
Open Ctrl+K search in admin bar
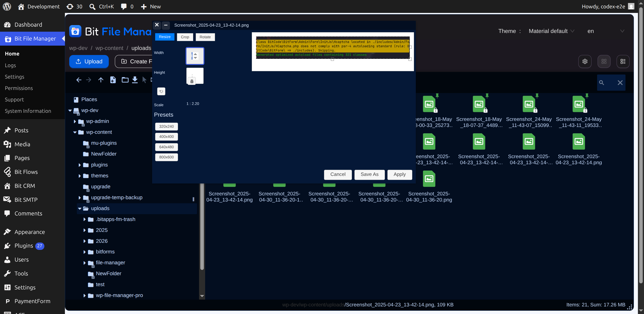tap(102, 7)
